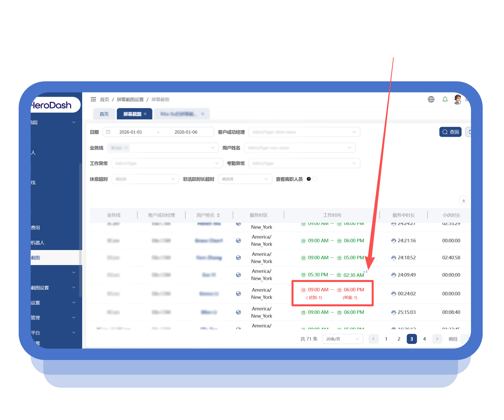Remove the selected tag in the 业务线 filter
Image resolution: width=504 pixels, height=420 pixels.
point(126,148)
